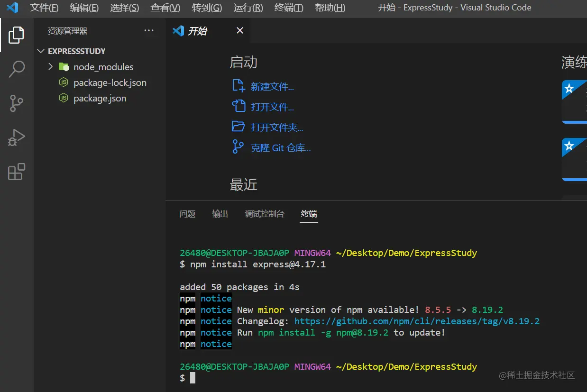This screenshot has width=587, height=392.
Task: Click 'npm install express@4.17.1' command text
Action: point(258,264)
